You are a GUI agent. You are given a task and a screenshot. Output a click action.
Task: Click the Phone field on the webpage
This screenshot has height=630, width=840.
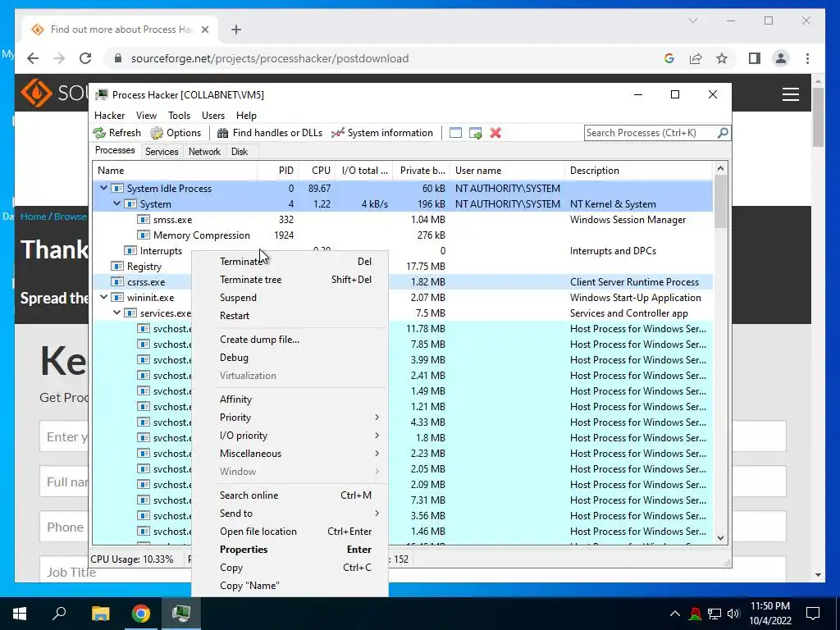click(64, 527)
